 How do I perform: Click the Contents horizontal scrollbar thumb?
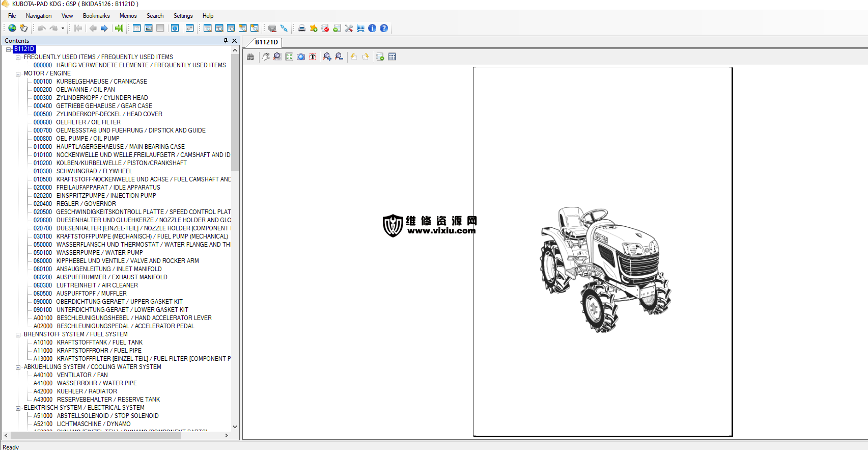pos(96,435)
